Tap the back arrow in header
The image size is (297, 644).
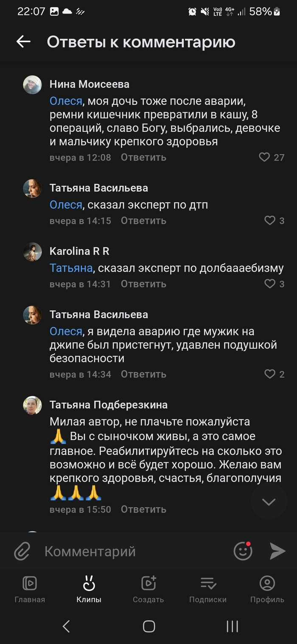23,42
